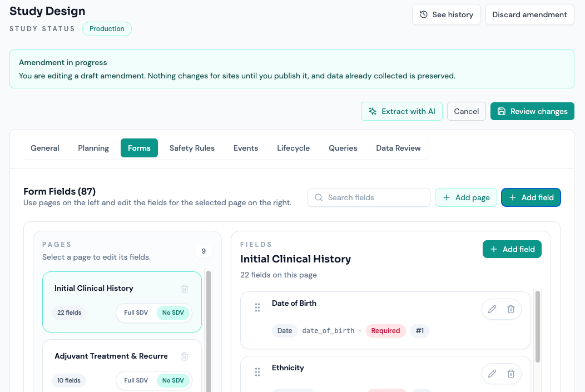Image resolution: width=585 pixels, height=392 pixels.
Task: Delete the Date of Birth field
Action: click(x=511, y=309)
